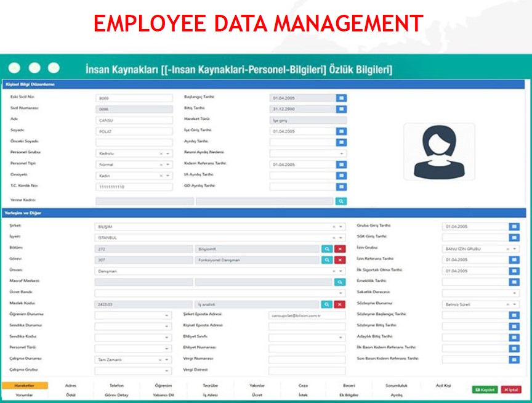The image size is (532, 403).
Task: Search Masraf Merkezi with magnifier icon
Action: pos(340,282)
